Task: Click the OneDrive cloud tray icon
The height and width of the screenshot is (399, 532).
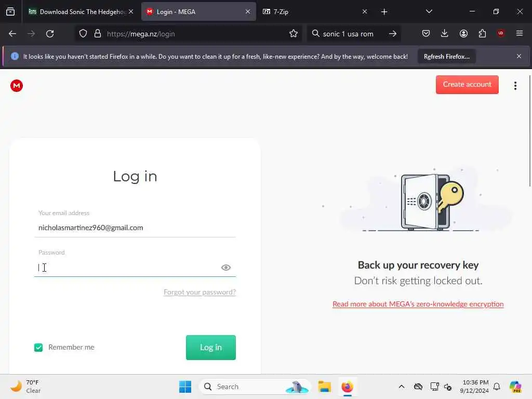Action: click(418, 387)
